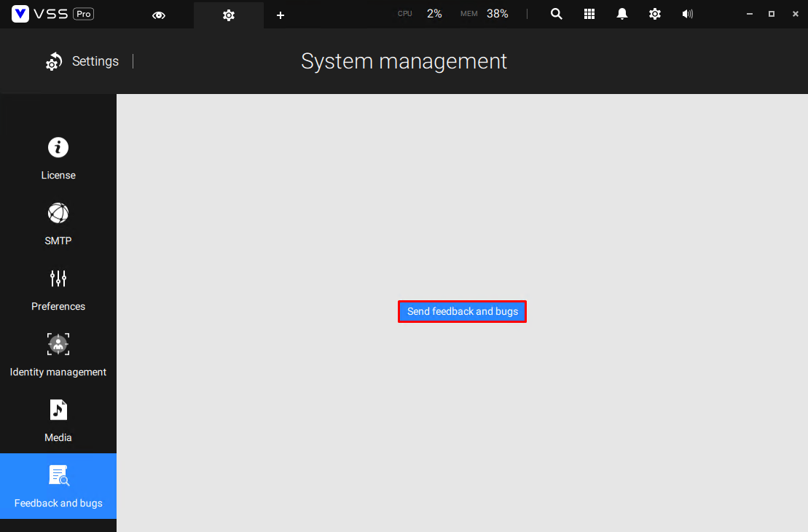Viewport: 808px width, 532px height.
Task: Select Feedback and bugs in sidebar
Action: [58, 486]
